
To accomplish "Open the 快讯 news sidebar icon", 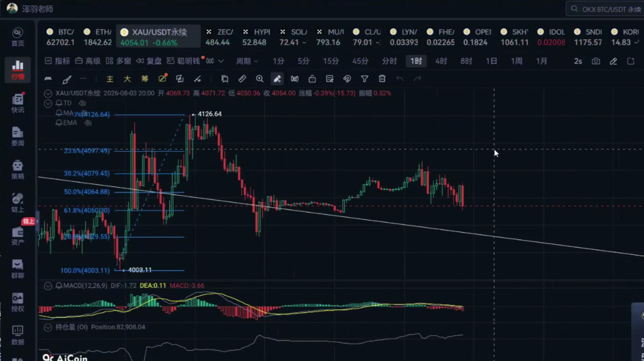I will click(x=18, y=103).
